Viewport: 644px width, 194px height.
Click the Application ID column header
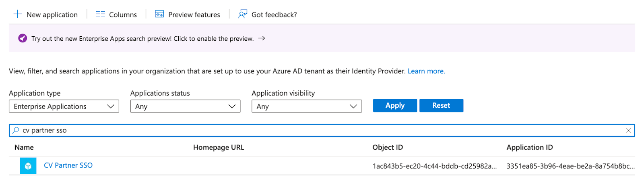pyautogui.click(x=529, y=147)
